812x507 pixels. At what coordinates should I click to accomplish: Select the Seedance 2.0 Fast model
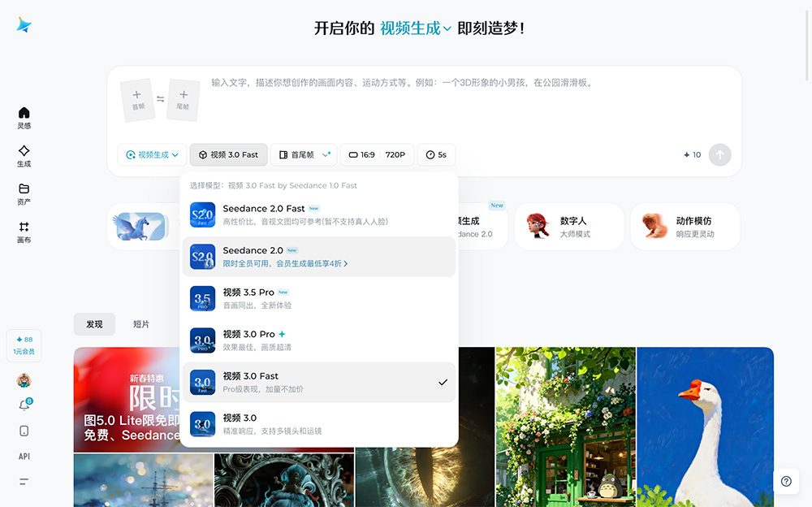(319, 214)
